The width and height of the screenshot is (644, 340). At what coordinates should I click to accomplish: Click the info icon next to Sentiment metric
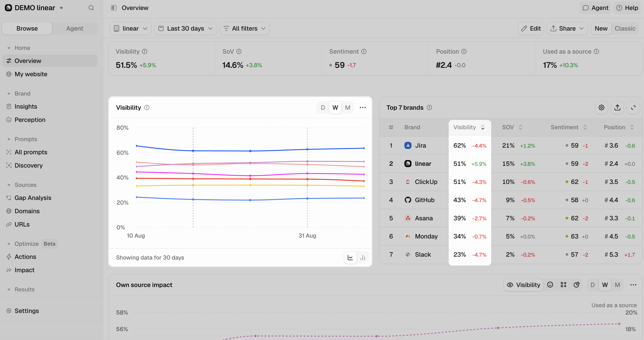click(364, 51)
